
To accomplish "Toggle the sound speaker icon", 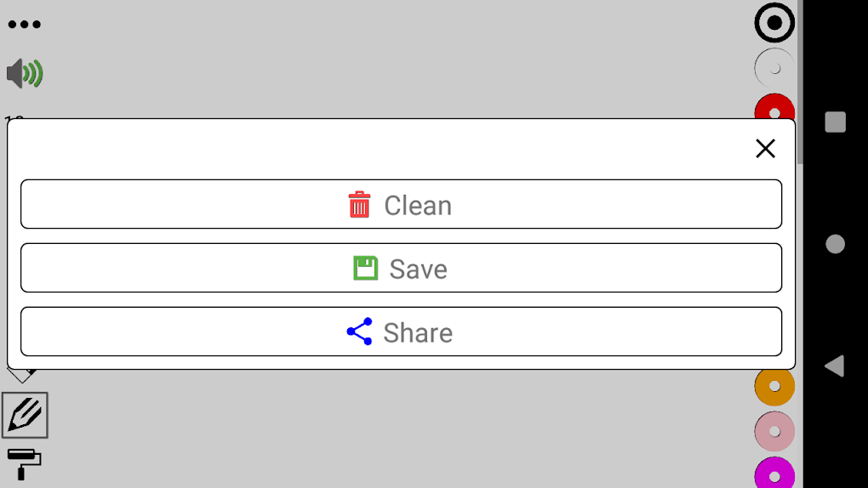I will pos(25,74).
